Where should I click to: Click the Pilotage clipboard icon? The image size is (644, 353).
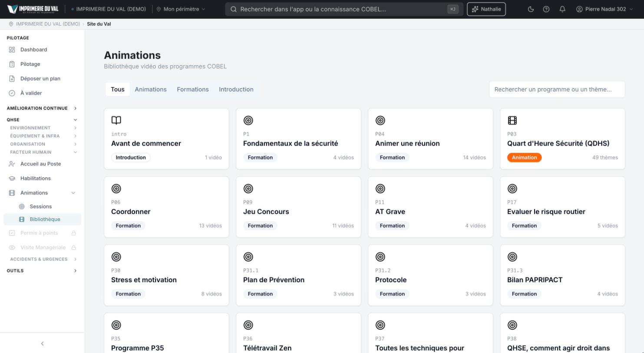point(12,64)
